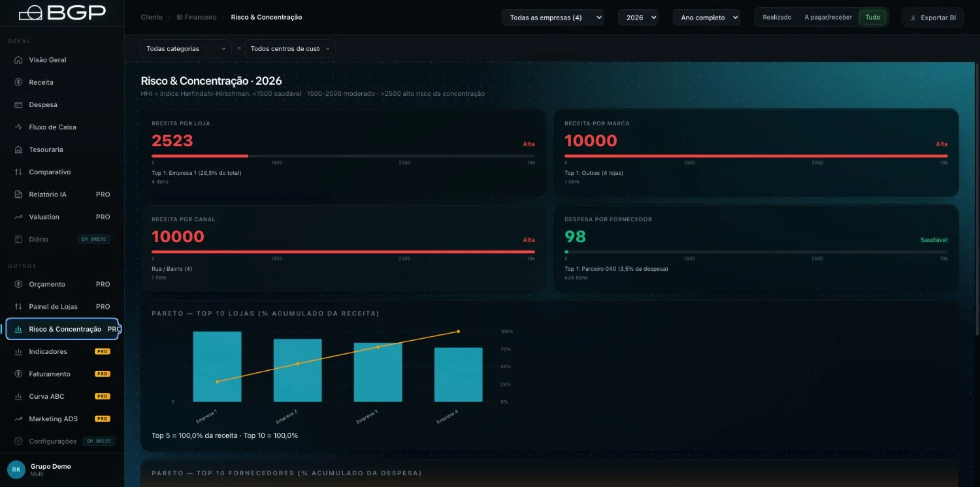Screen dimensions: 980x487
Task: Open Fluxo de Caixa pulse icon
Action: click(18, 127)
